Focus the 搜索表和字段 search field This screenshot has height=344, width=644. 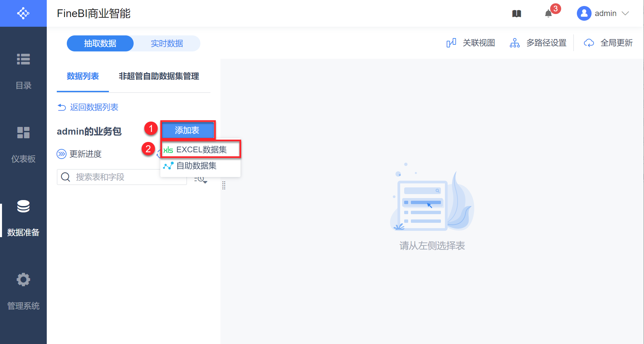(122, 177)
